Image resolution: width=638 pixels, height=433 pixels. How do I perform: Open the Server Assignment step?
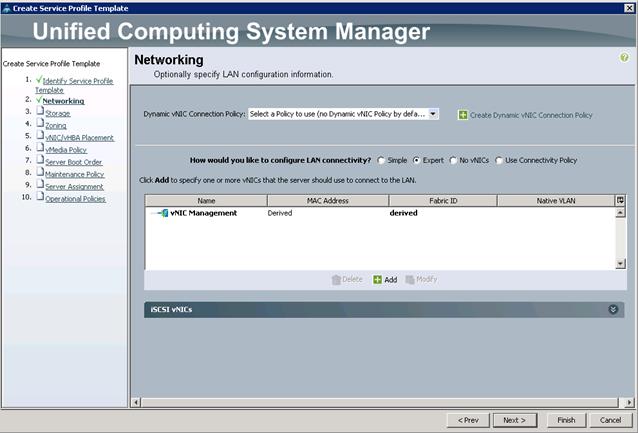[x=74, y=187]
